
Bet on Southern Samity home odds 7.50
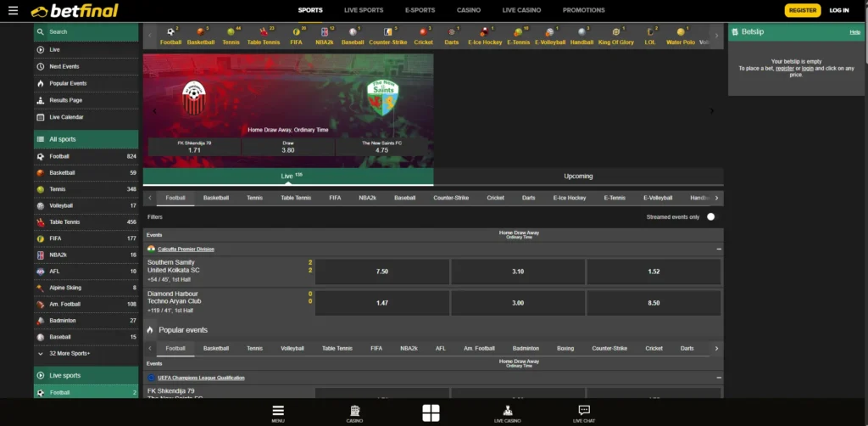382,272
